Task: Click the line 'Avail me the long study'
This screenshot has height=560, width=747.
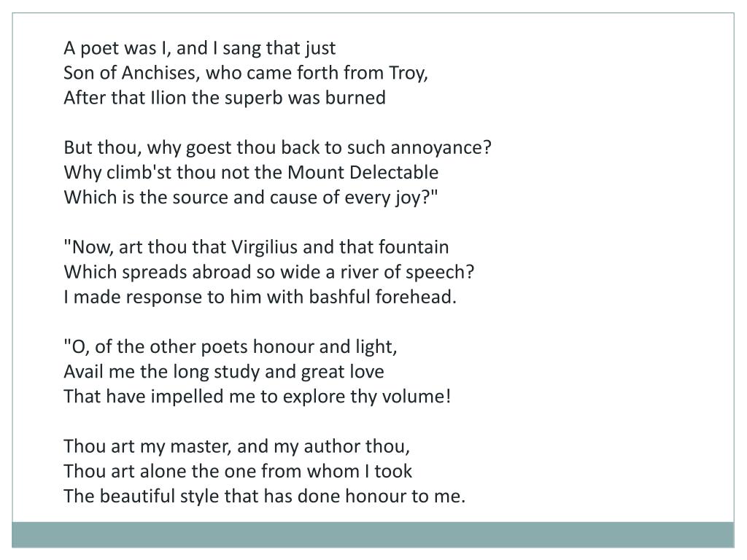Action: pyautogui.click(x=224, y=371)
